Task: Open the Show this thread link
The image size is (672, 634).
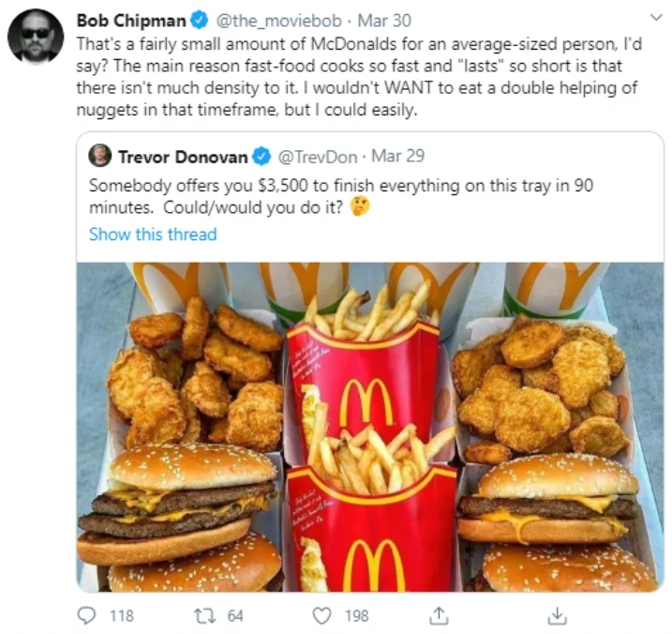Action: (x=153, y=234)
